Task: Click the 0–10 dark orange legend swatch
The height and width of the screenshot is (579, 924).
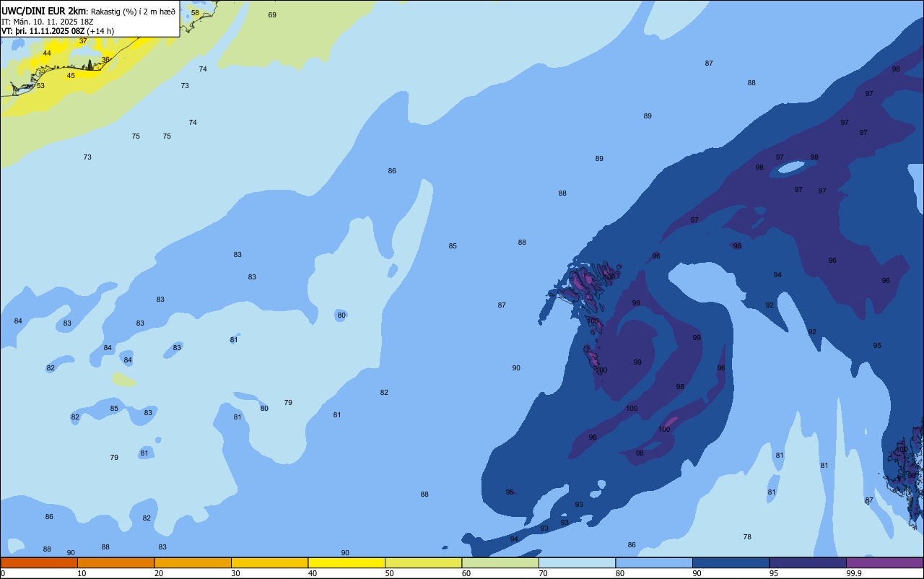Action: pyautogui.click(x=39, y=562)
